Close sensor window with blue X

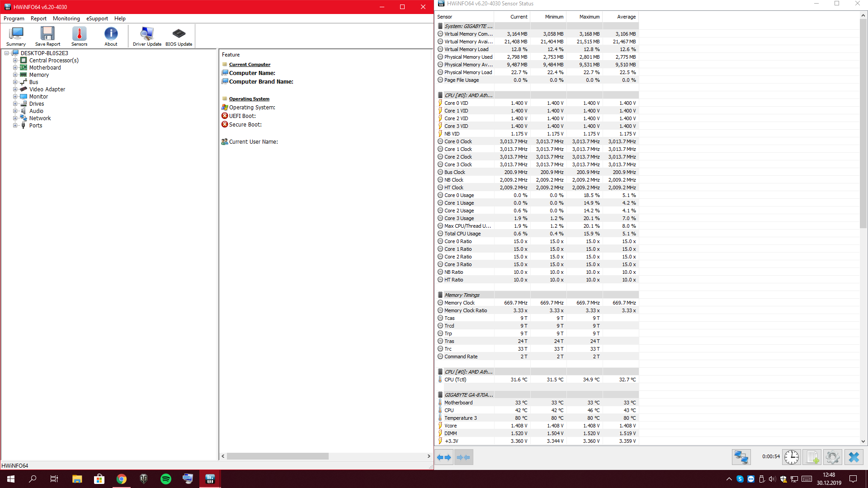coord(854,457)
